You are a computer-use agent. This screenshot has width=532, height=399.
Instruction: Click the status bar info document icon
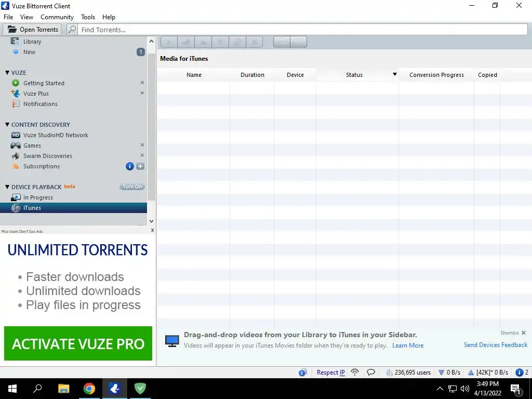303,373
